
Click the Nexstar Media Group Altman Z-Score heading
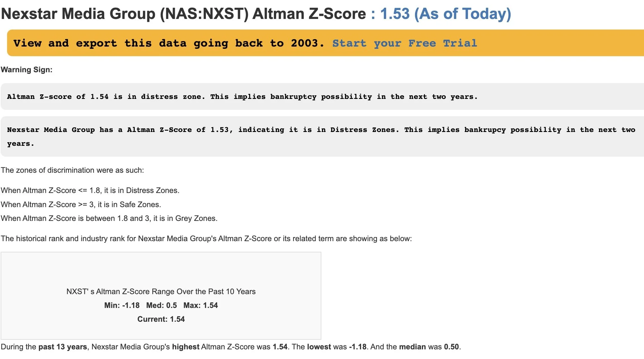[x=183, y=14]
